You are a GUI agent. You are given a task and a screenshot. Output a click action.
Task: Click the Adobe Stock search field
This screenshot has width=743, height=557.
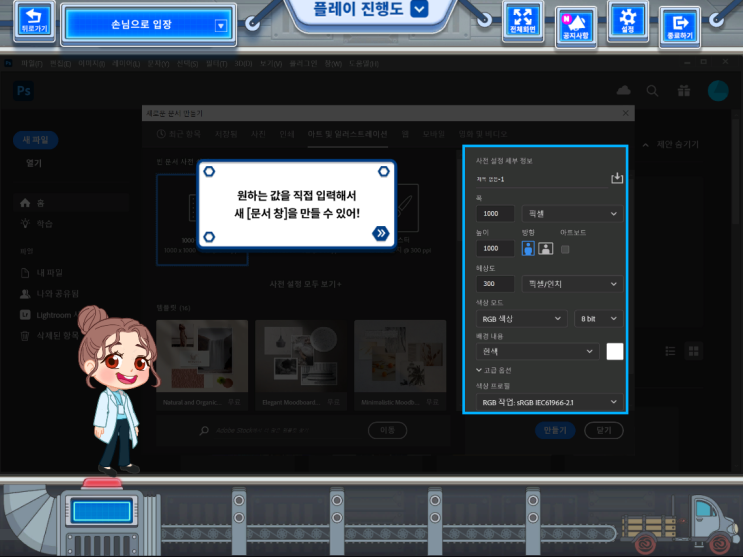[288, 430]
